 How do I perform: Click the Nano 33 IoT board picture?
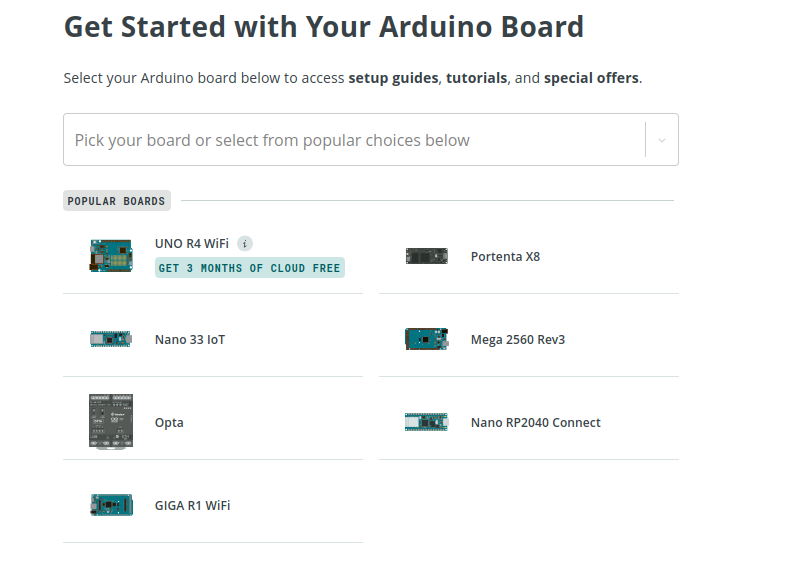(111, 339)
